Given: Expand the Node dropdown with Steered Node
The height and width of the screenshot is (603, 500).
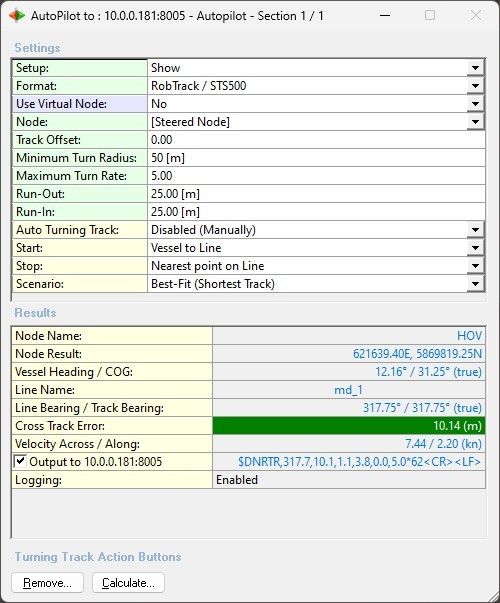Looking at the screenshot, I should coord(475,122).
